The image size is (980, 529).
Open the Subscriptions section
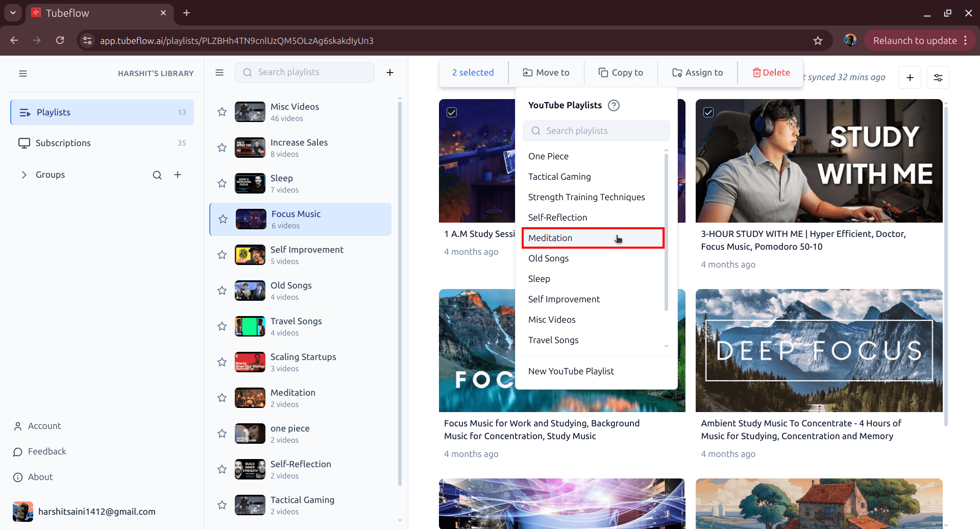point(62,143)
